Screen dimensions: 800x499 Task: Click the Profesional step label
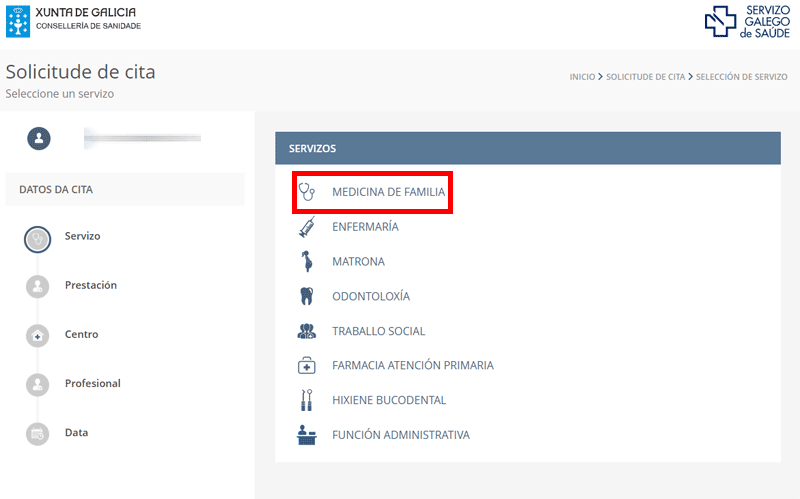click(93, 383)
